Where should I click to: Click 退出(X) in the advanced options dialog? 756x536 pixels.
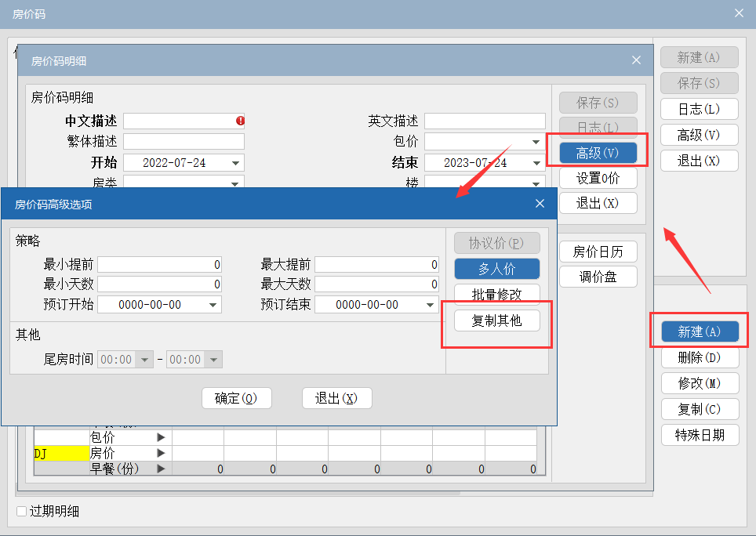click(x=336, y=398)
